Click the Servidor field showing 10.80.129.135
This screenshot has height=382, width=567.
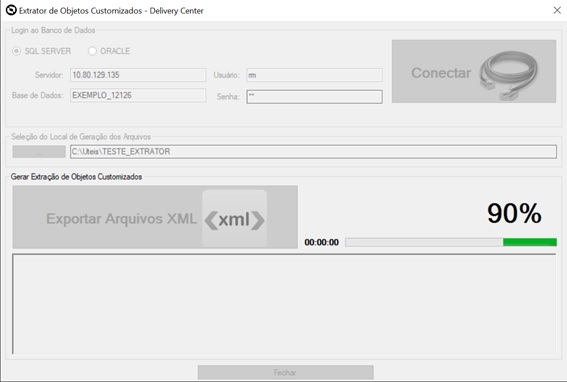pos(138,75)
